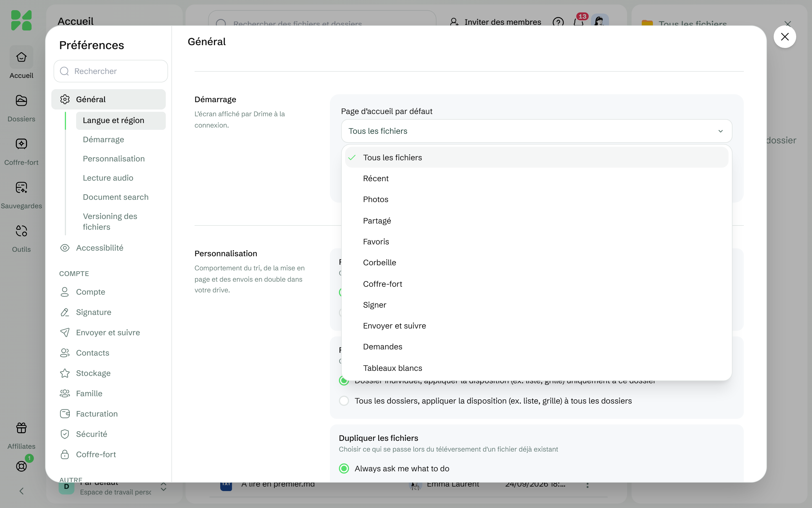
Task: Open Compte settings section
Action: tap(108, 292)
